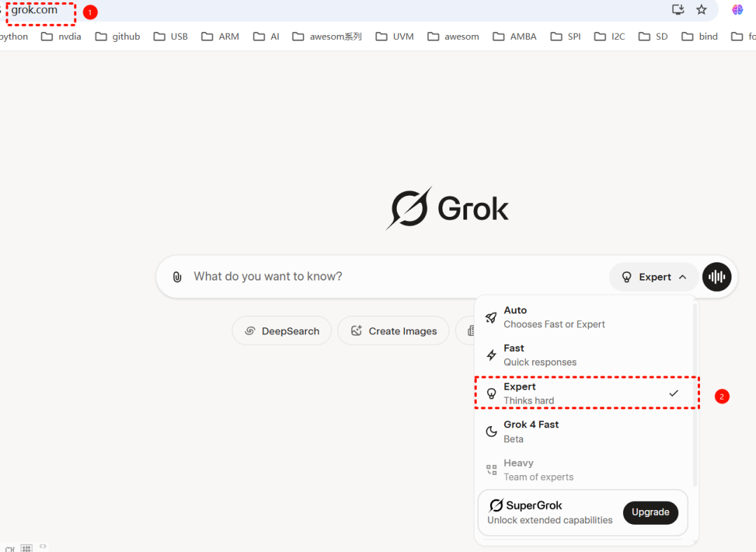The image size is (756, 552).
Task: Click the 'Unlock extended capabilities' text
Action: pyautogui.click(x=549, y=521)
